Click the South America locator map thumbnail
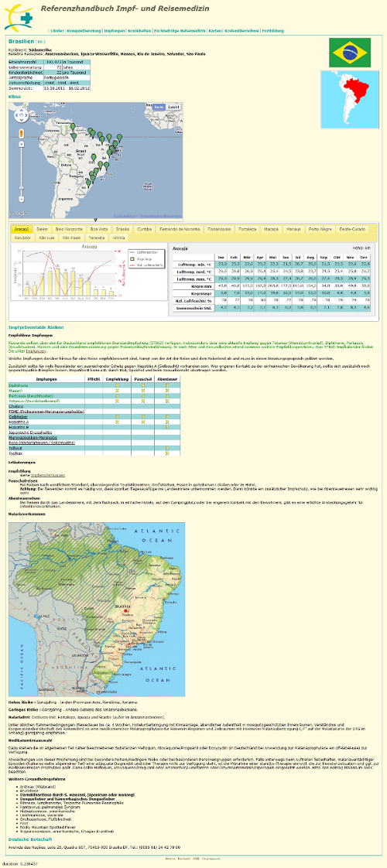The height and width of the screenshot is (868, 387). (349, 100)
